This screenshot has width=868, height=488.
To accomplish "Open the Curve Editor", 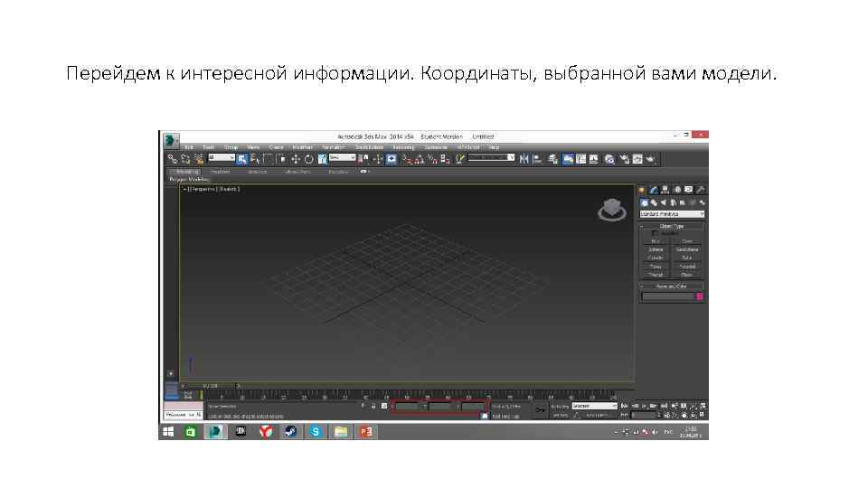I will pyautogui.click(x=581, y=159).
